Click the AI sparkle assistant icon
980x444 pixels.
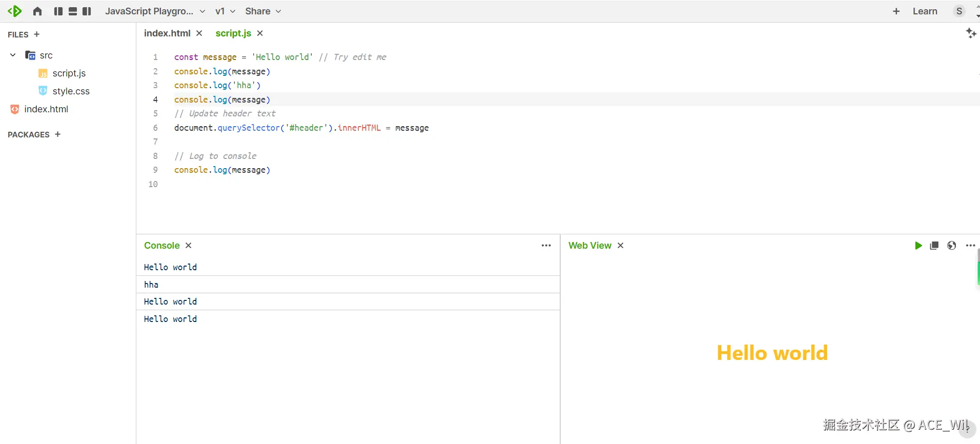point(971,33)
